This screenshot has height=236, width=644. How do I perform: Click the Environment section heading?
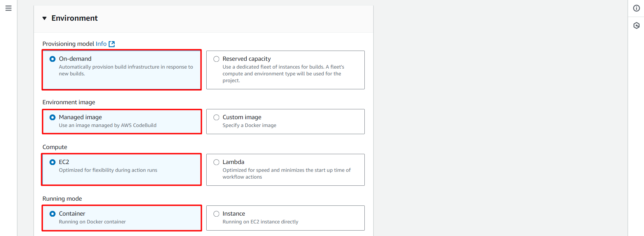[x=74, y=18]
